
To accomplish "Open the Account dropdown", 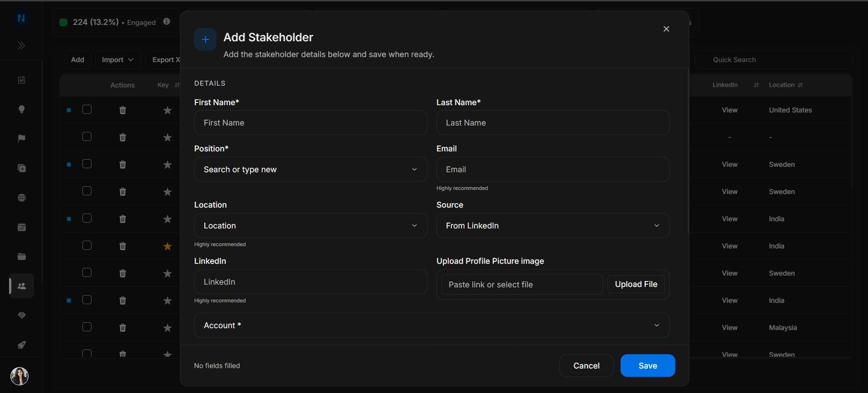I will point(432,325).
